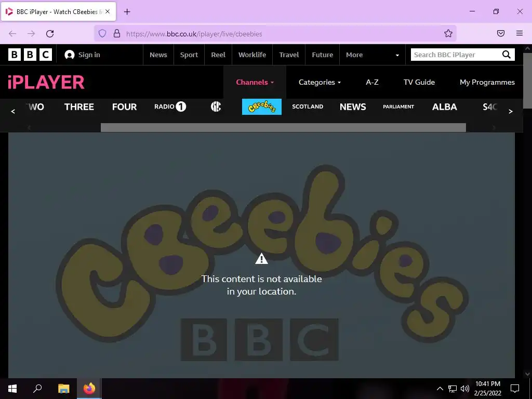The height and width of the screenshot is (399, 532).
Task: Click the Firefox forward arrow
Action: (31, 34)
